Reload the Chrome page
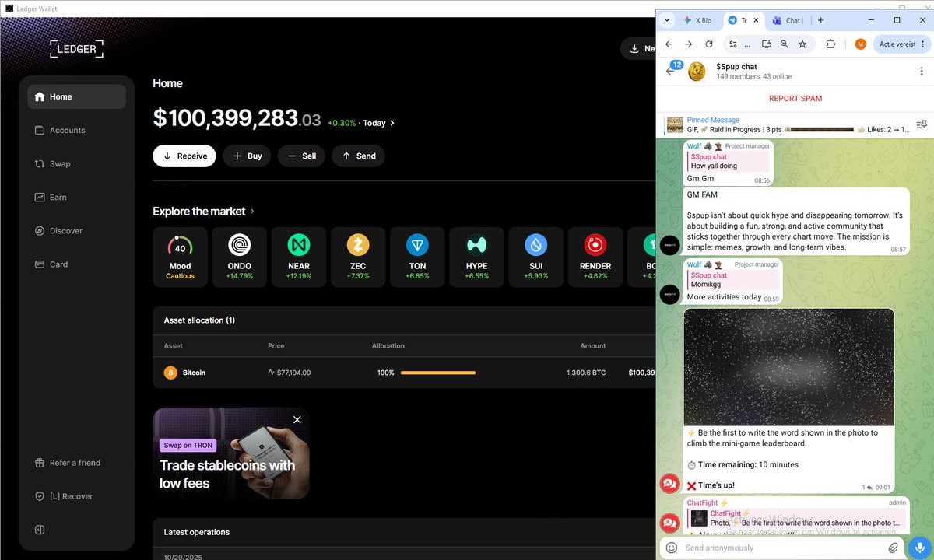Image resolution: width=934 pixels, height=560 pixels. pyautogui.click(x=709, y=44)
